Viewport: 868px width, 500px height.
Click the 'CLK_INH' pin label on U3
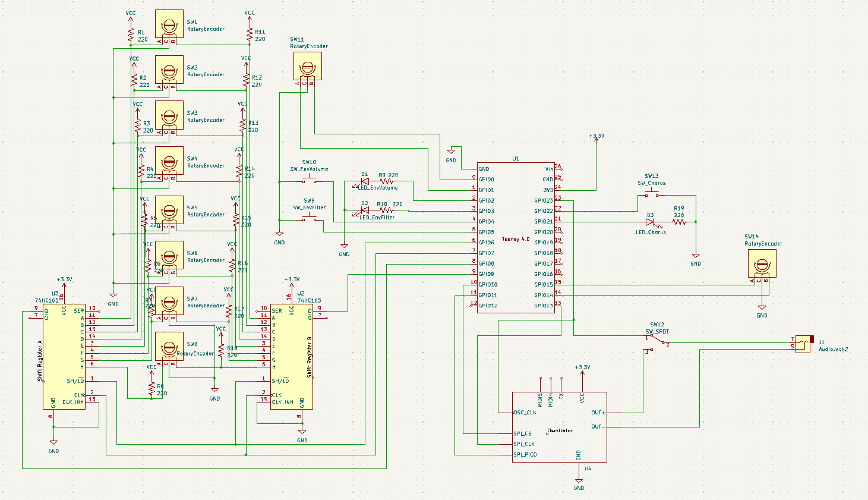(x=74, y=402)
